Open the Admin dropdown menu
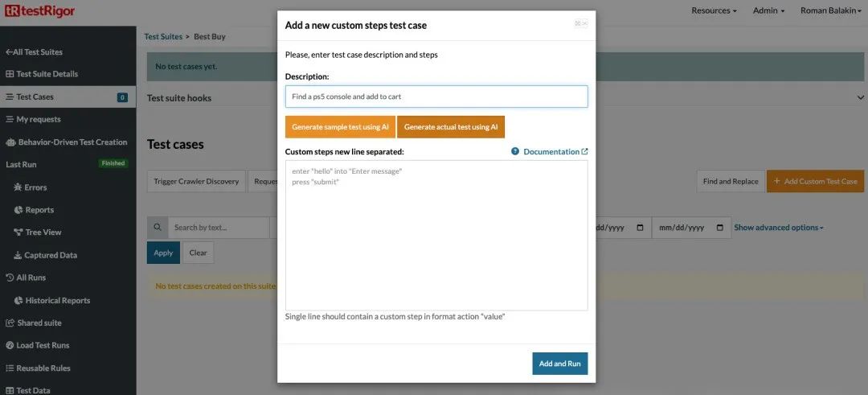The image size is (868, 395). point(768,10)
